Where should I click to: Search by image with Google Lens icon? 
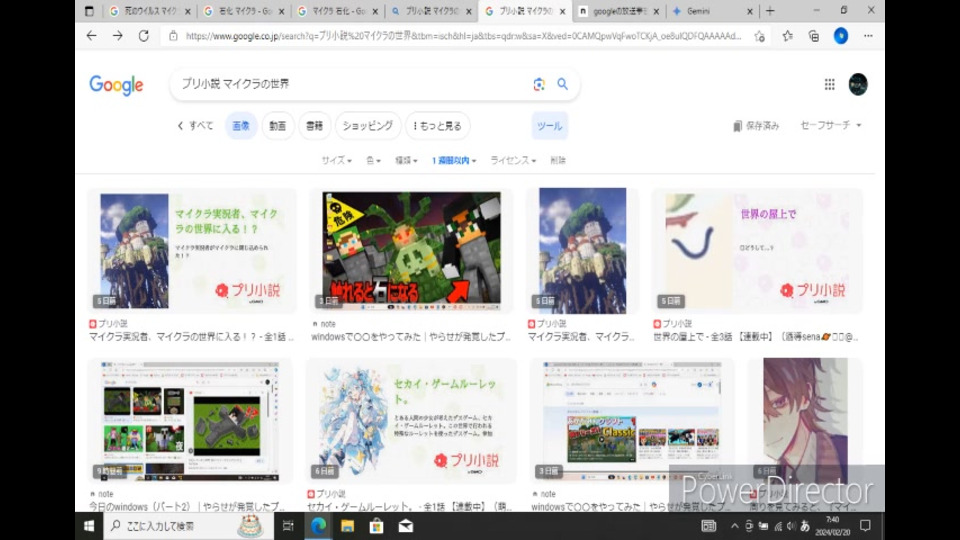[x=539, y=84]
